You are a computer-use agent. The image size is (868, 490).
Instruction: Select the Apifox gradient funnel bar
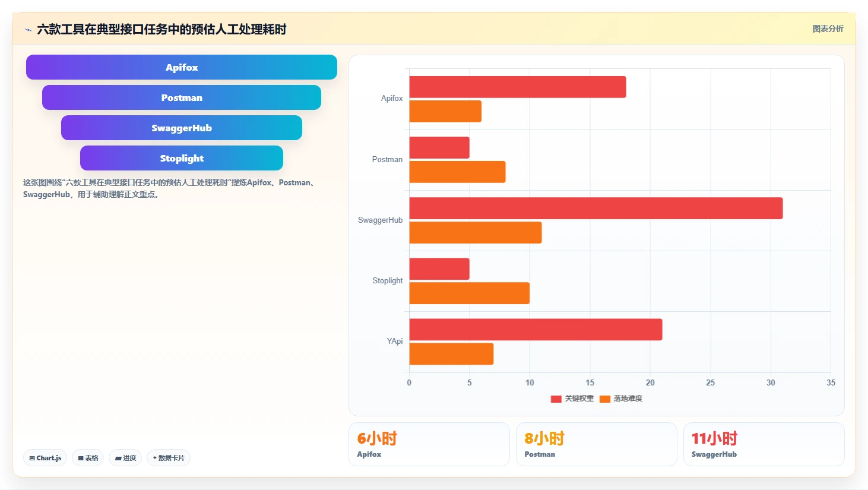point(182,67)
